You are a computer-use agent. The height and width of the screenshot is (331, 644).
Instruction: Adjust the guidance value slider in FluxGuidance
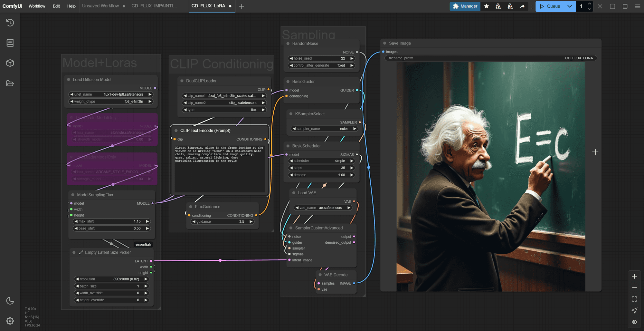(x=223, y=222)
